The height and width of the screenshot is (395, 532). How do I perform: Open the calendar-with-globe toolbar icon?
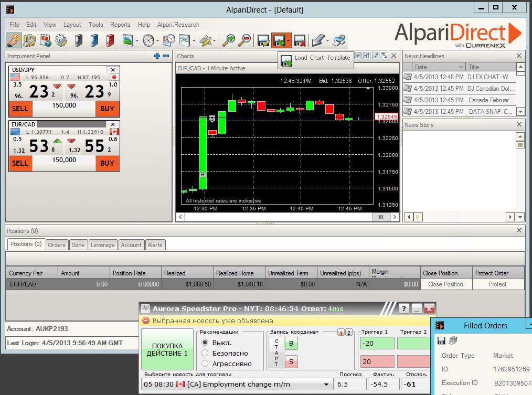pyautogui.click(x=46, y=40)
